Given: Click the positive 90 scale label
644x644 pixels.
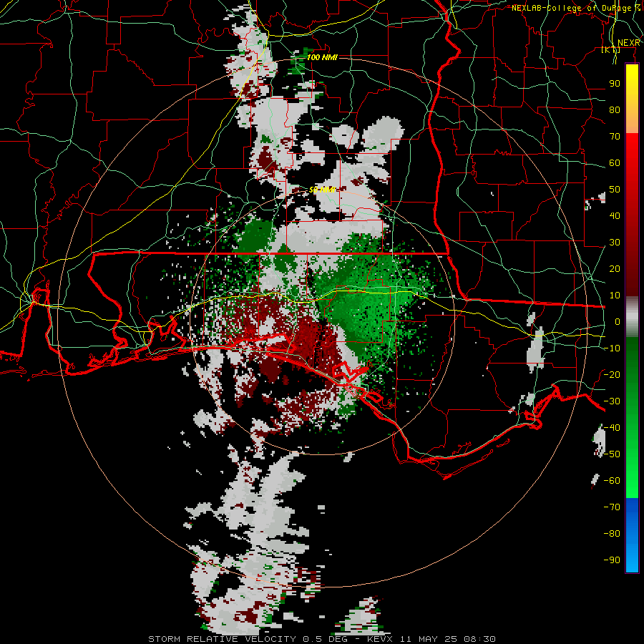Looking at the screenshot, I should click(x=615, y=84).
